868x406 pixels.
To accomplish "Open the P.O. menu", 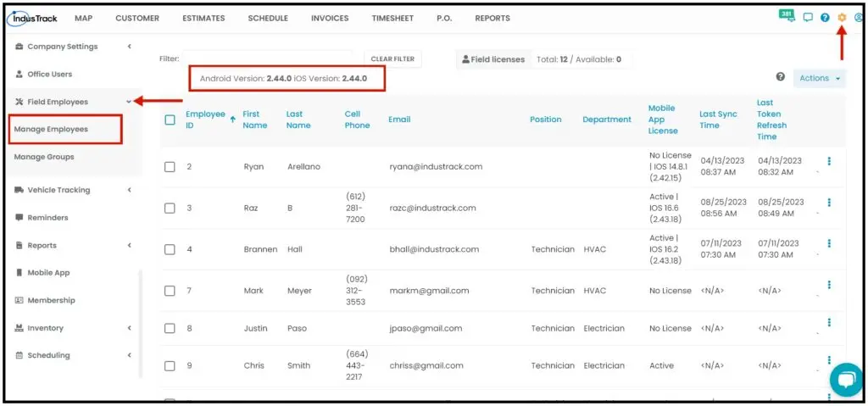I will tap(444, 19).
